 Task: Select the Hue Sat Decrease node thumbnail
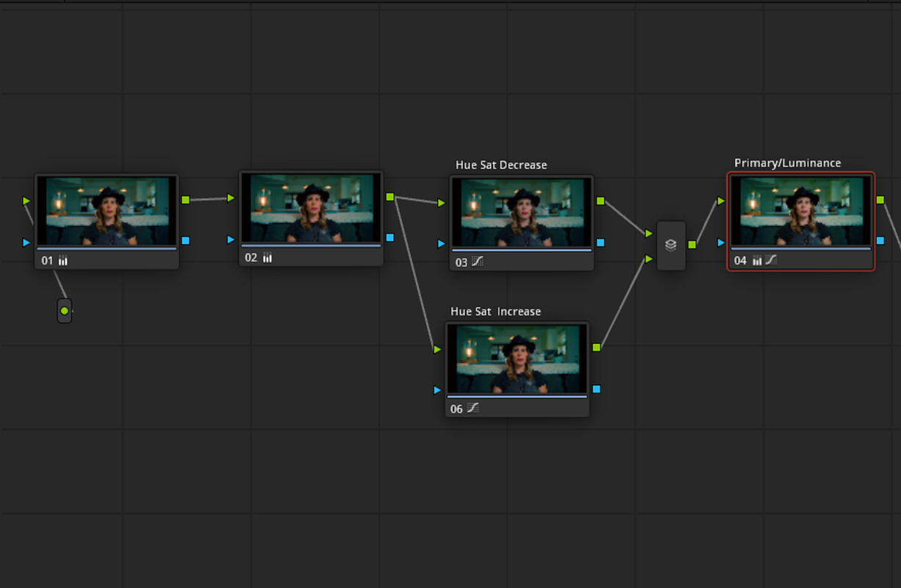[x=522, y=212]
